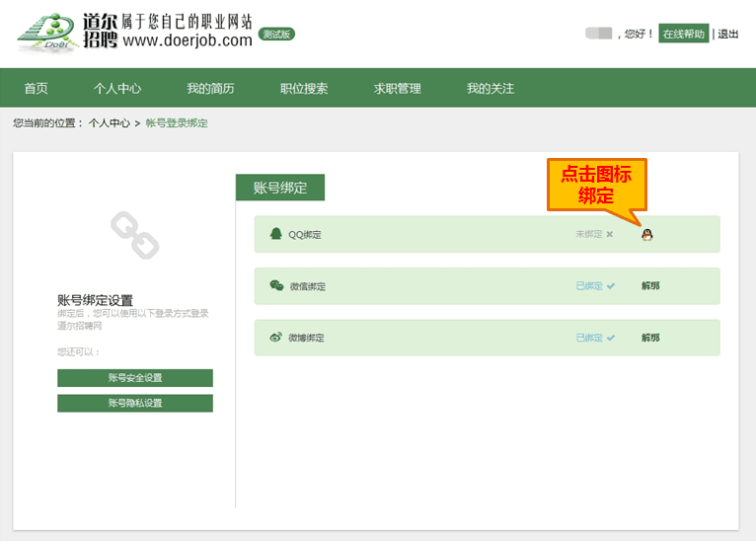Image resolution: width=756 pixels, height=541 pixels.
Task: Unbind Weibo with the 解绑 link
Action: (650, 338)
